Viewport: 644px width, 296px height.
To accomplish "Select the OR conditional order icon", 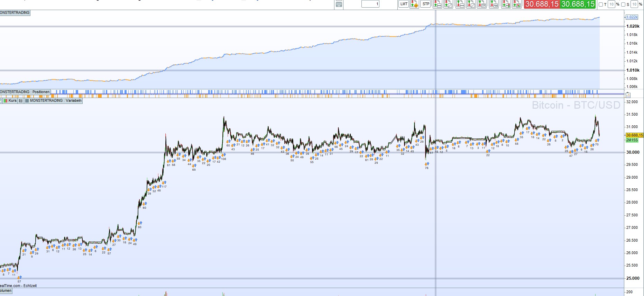I will 414,4.
